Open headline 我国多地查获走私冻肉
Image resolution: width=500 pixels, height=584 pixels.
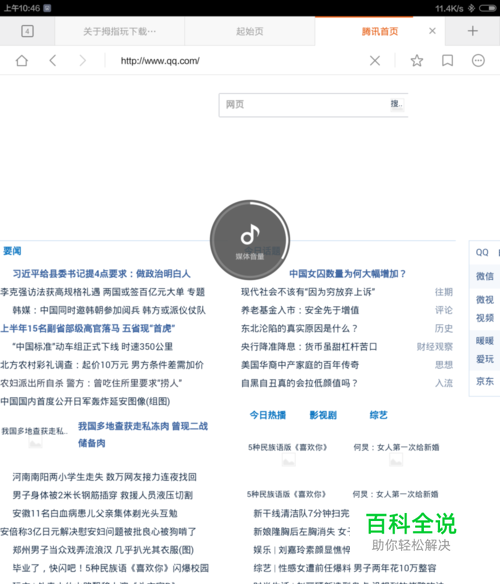(x=143, y=434)
